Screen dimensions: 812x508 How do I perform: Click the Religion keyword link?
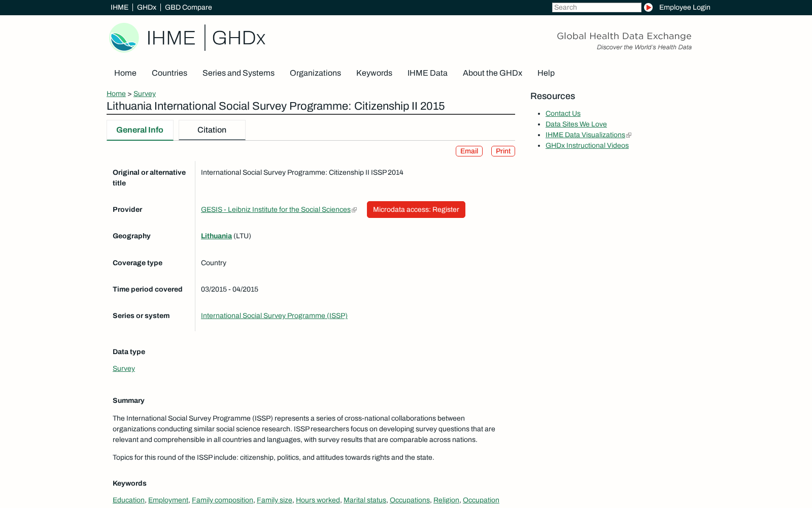[446, 500]
